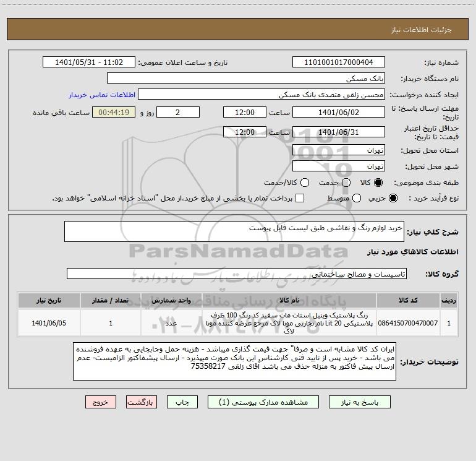Click need date cell 1401/06/05

pos(49,323)
